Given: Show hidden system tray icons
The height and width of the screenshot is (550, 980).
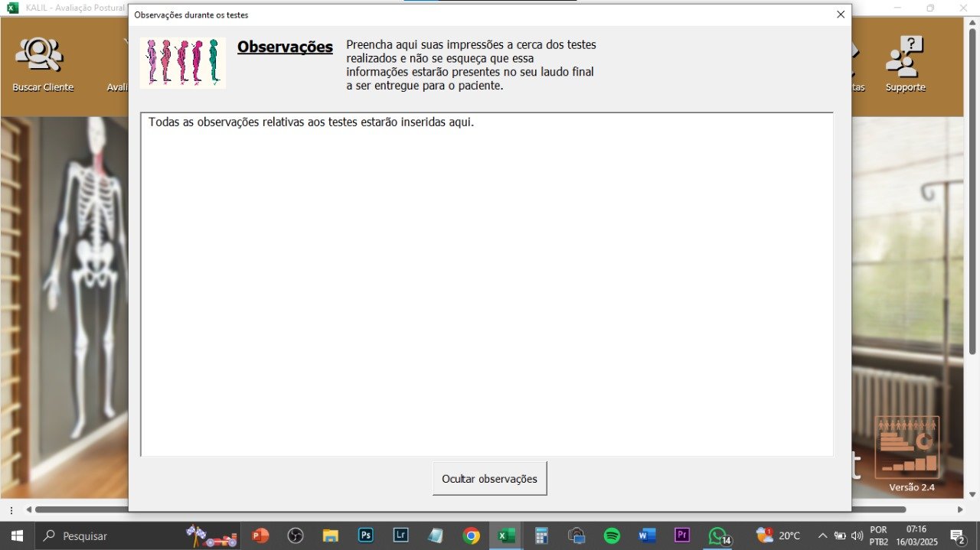Looking at the screenshot, I should pyautogui.click(x=822, y=535).
